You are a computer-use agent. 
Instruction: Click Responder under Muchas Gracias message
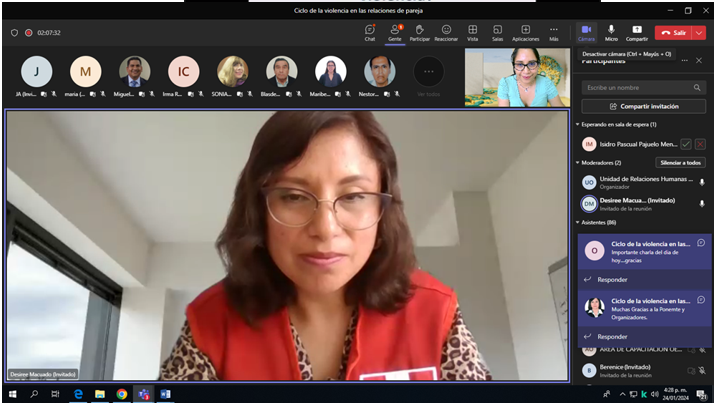tap(612, 337)
